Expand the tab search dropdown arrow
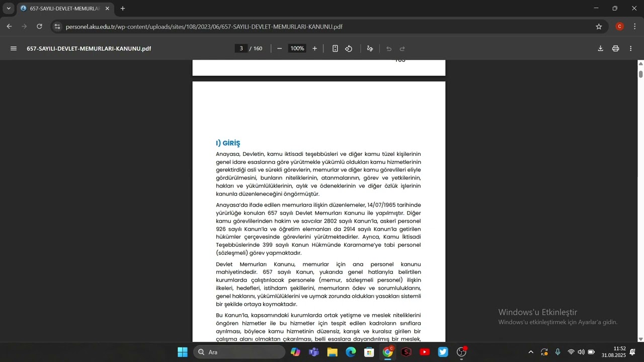Image resolution: width=644 pixels, height=362 pixels. pyautogui.click(x=8, y=9)
